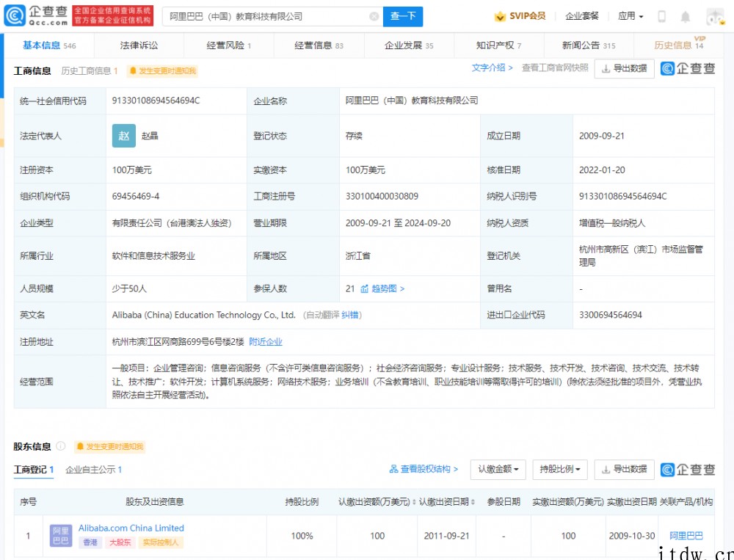Open the 趋势图 link for 参保人数
Image resolution: width=734 pixels, height=560 pixels.
(388, 288)
